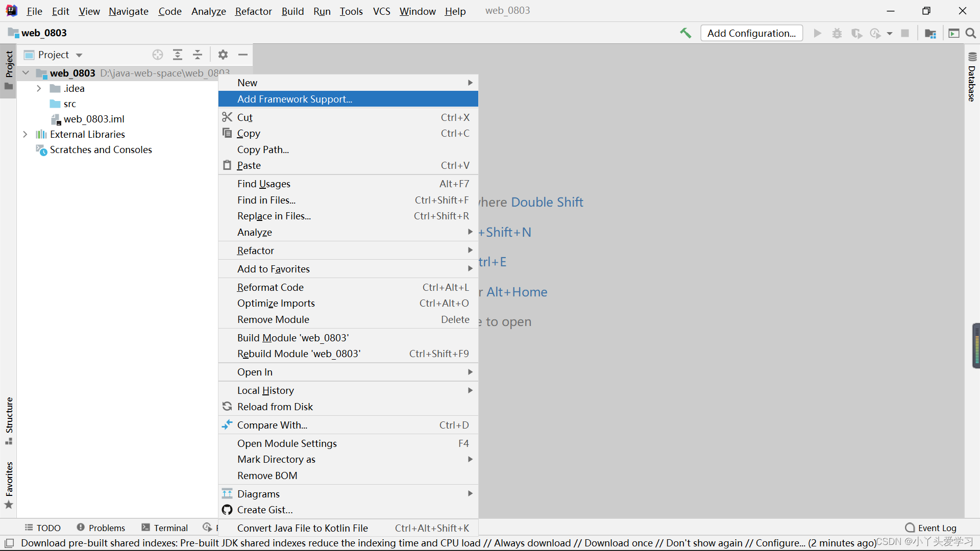Expand Mark Directory as submenu
This screenshot has width=980, height=551.
pyautogui.click(x=348, y=459)
